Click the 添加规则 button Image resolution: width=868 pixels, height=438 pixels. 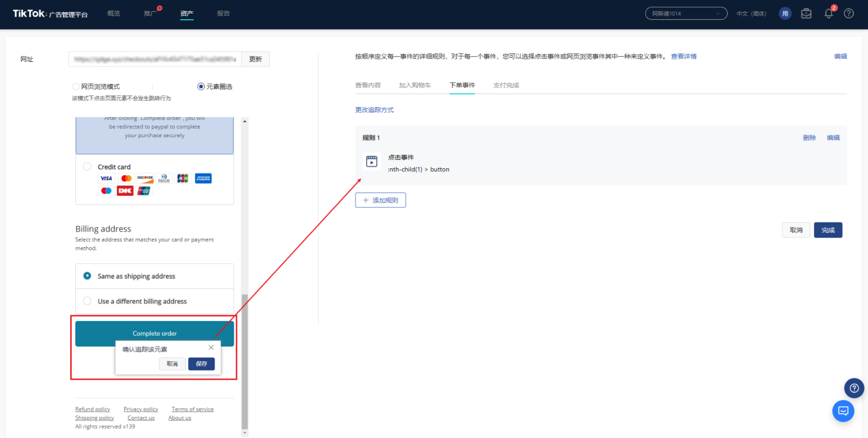coord(380,200)
